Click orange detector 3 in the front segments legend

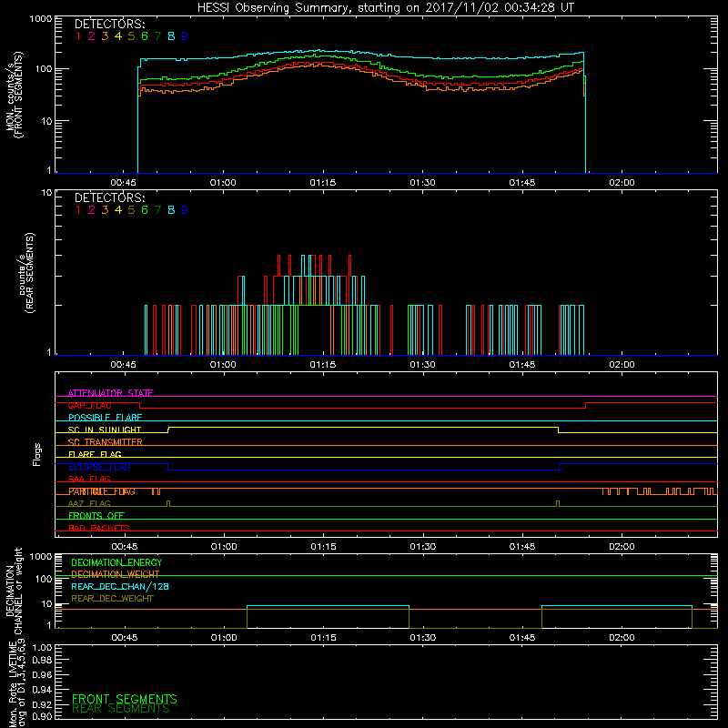coord(105,36)
